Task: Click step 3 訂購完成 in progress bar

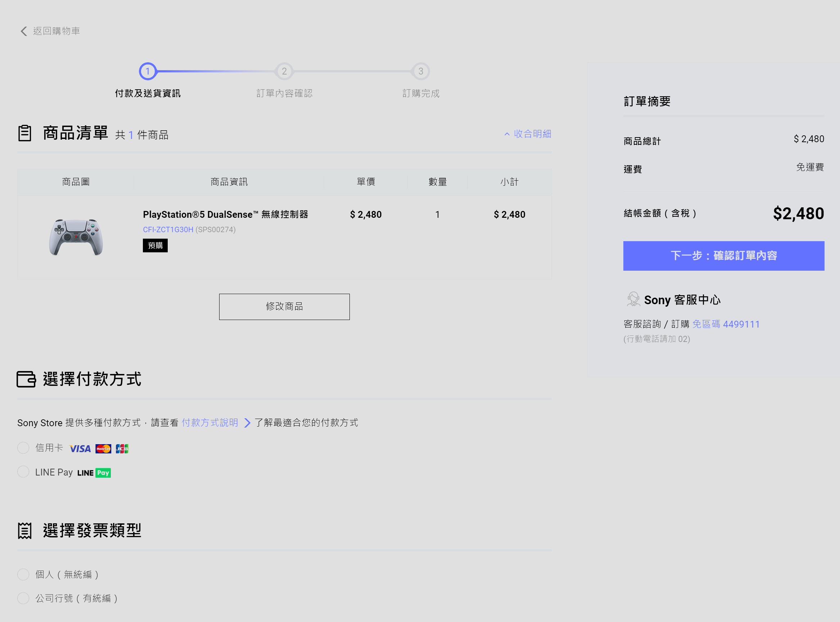Action: coord(421,71)
